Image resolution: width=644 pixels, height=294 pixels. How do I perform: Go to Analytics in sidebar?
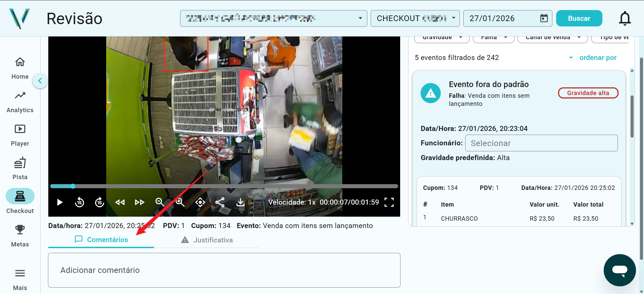point(20,102)
